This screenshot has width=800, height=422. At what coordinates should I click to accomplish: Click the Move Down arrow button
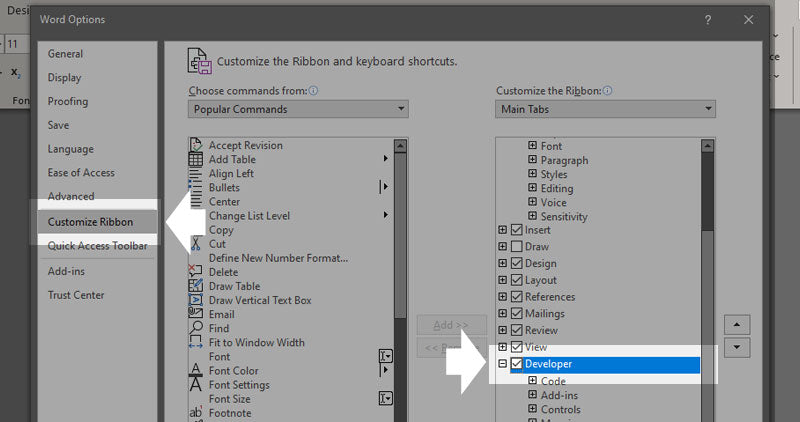[737, 347]
